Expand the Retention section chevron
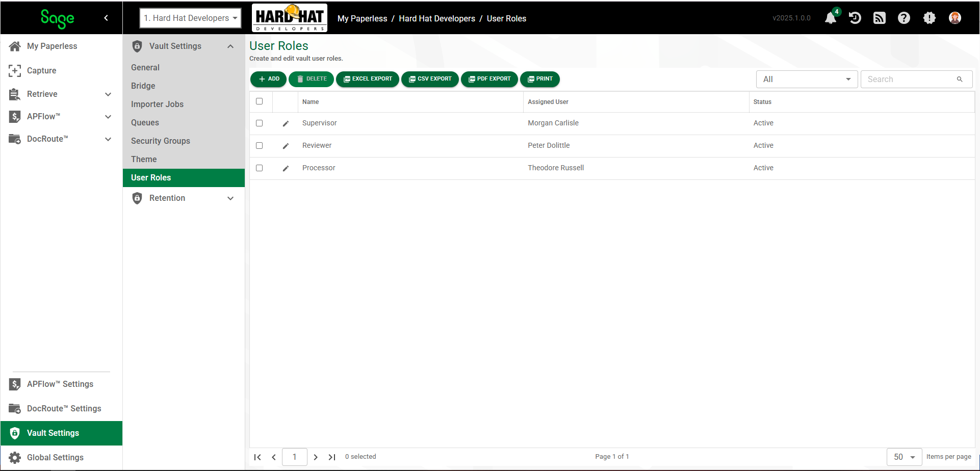The height and width of the screenshot is (471, 980). click(x=230, y=198)
